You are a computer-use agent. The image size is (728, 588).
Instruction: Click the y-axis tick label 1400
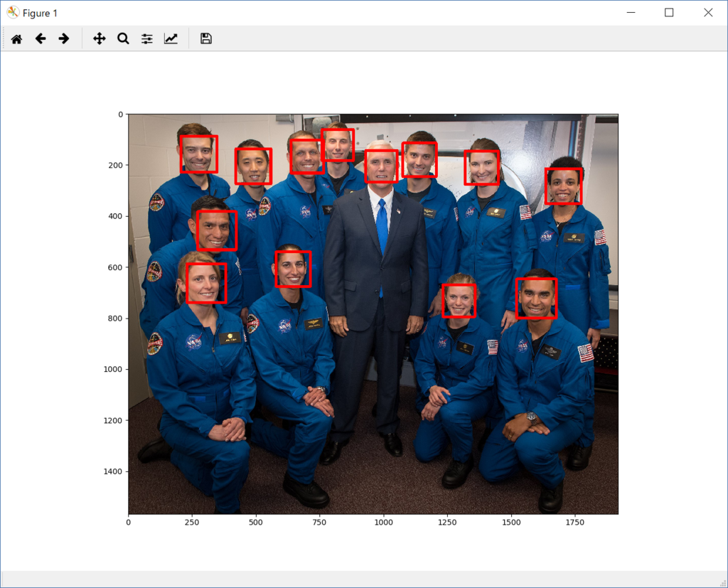(113, 472)
